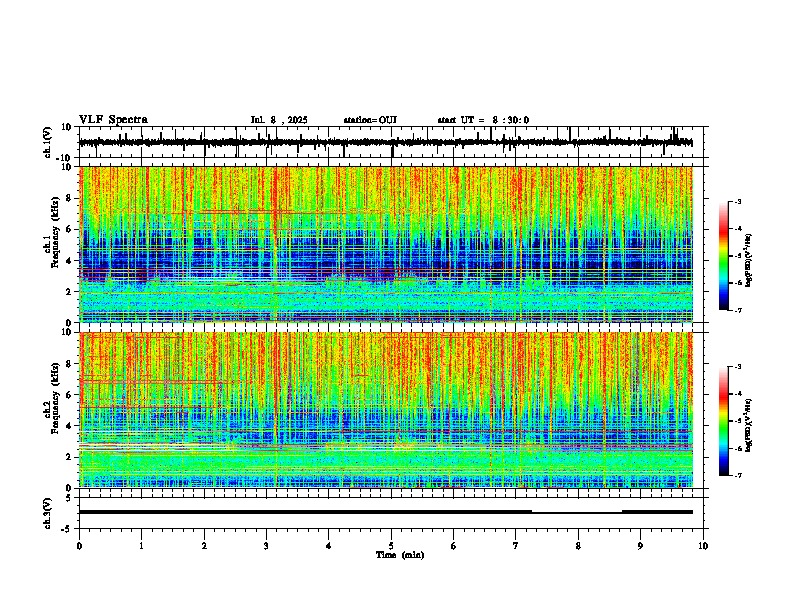Click the color scale unit label beside ch.2
Image resolution: width=792 pixels, height=612 pixels.
pyautogui.click(x=748, y=424)
